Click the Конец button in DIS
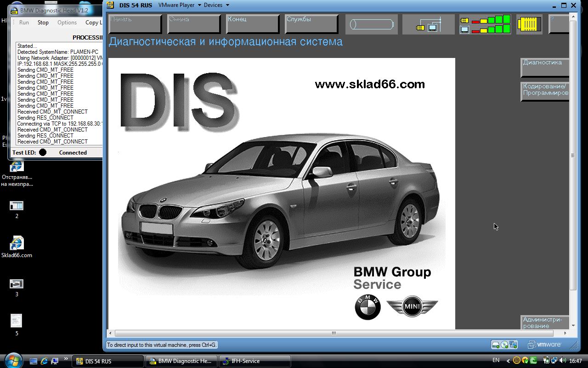The height and width of the screenshot is (368, 588). pos(253,24)
